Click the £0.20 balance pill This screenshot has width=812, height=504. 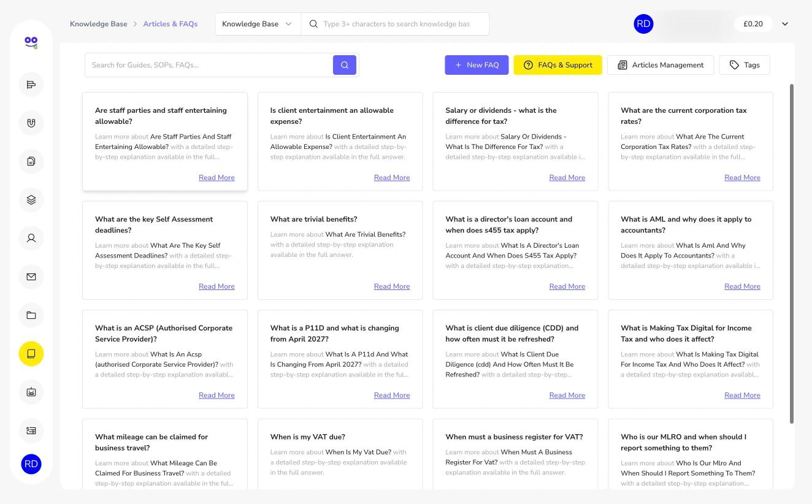[753, 24]
